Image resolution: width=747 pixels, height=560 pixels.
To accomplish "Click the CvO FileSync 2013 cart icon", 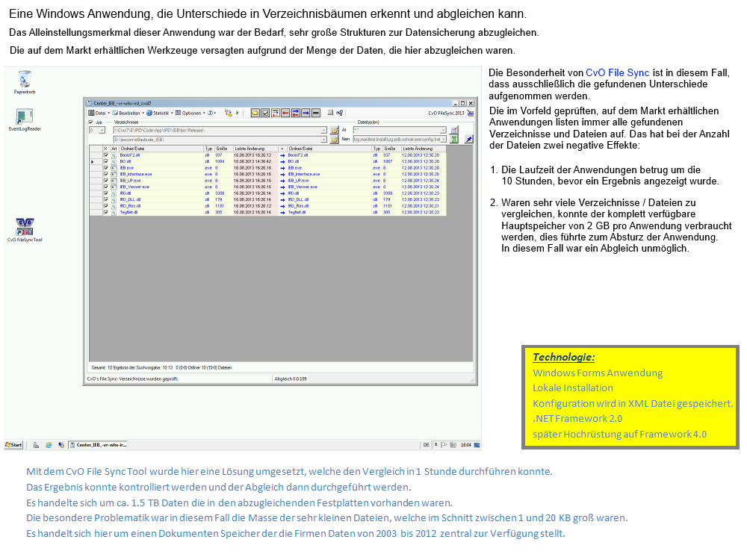I will [x=470, y=113].
